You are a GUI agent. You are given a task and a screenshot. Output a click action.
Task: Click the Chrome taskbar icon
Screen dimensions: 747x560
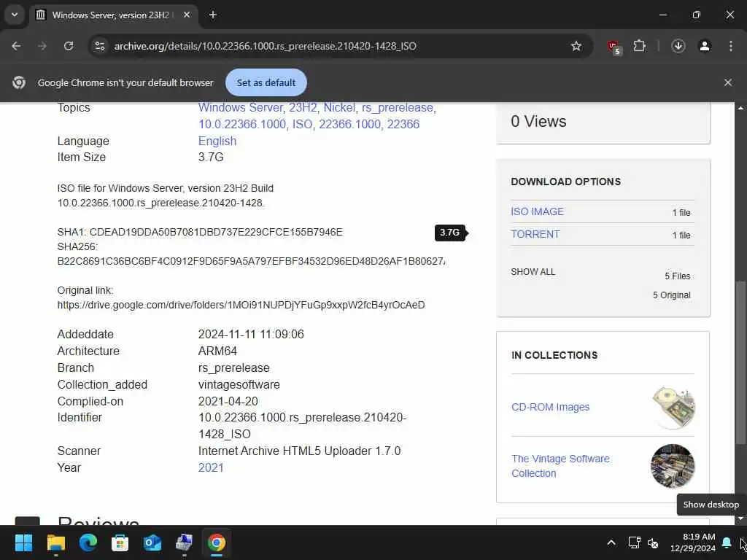(x=216, y=542)
